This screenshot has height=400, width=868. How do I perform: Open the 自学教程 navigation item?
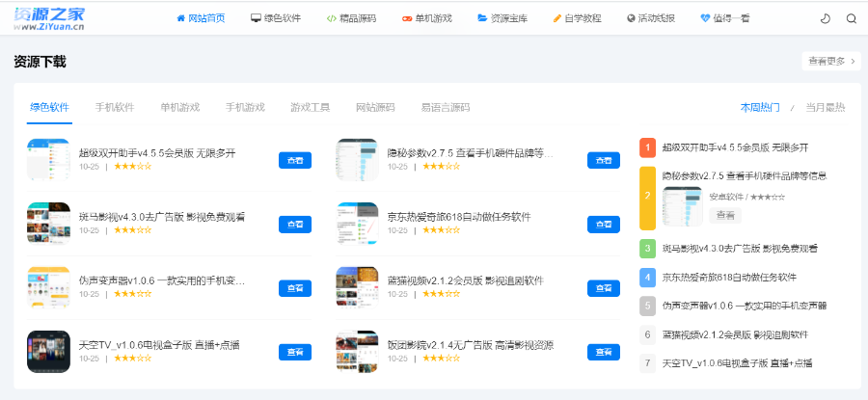(578, 18)
